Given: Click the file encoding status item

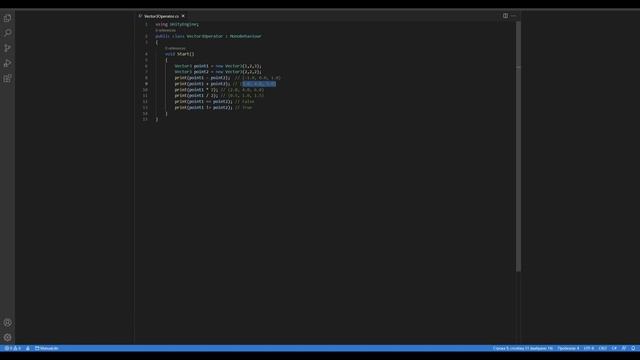Looking at the screenshot, I should click(x=589, y=348).
